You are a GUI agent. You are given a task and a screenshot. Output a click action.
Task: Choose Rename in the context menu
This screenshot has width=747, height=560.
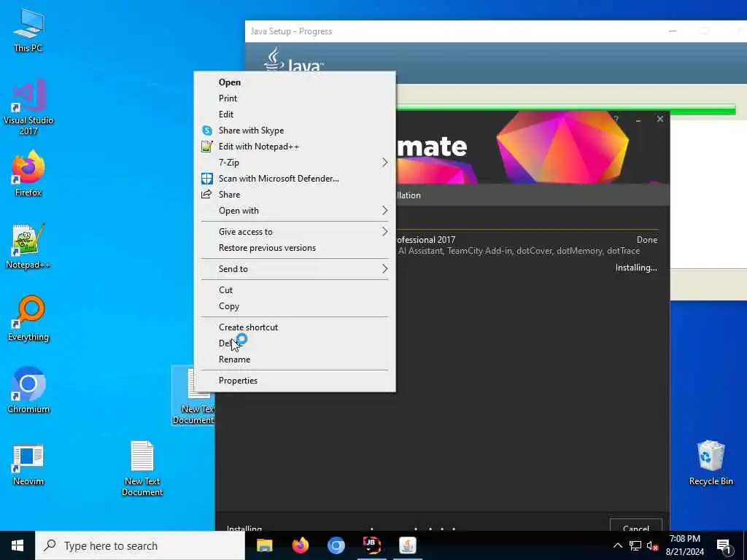point(295,359)
